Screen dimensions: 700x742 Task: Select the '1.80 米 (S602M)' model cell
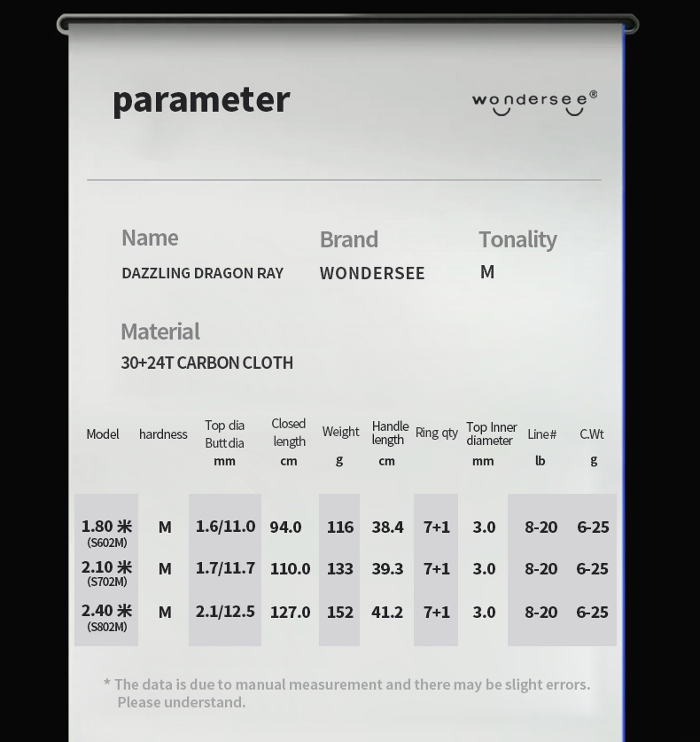(107, 534)
